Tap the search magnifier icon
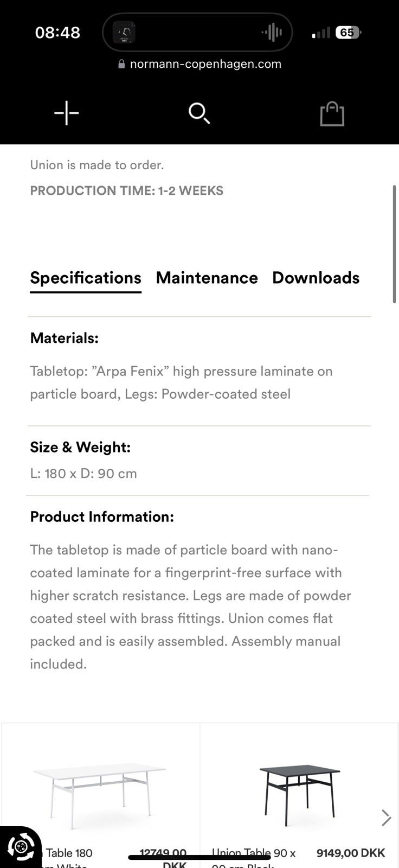 (199, 113)
